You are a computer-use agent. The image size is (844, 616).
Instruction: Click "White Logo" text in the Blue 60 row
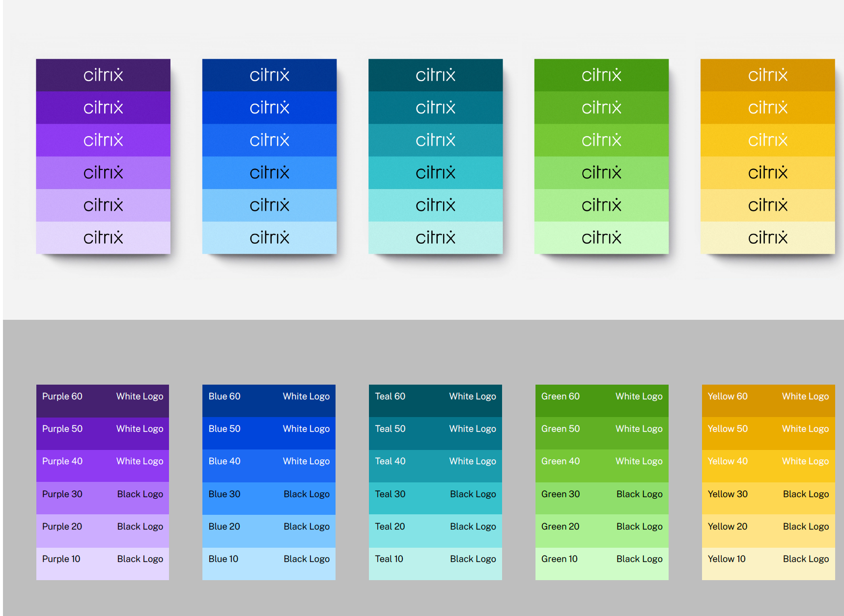click(x=306, y=396)
